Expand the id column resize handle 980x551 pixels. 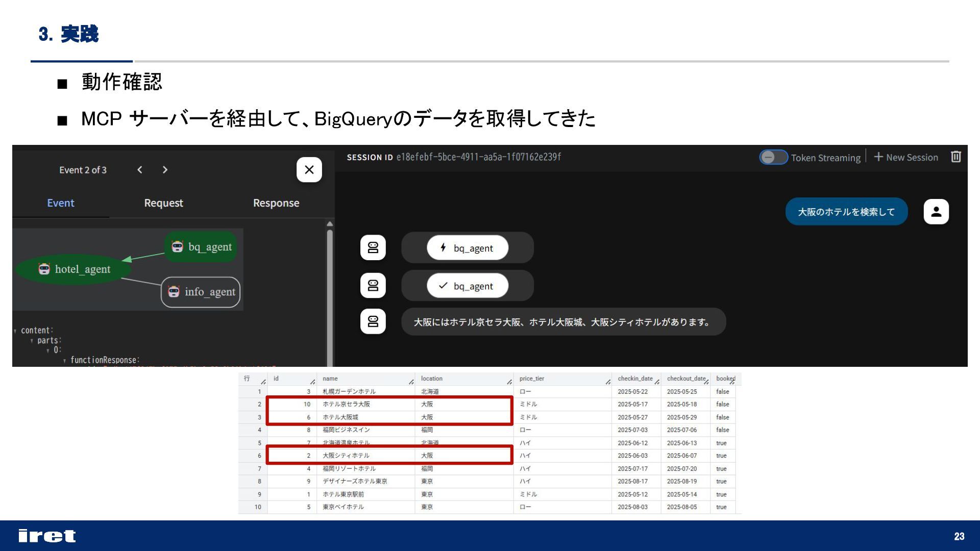coord(312,382)
